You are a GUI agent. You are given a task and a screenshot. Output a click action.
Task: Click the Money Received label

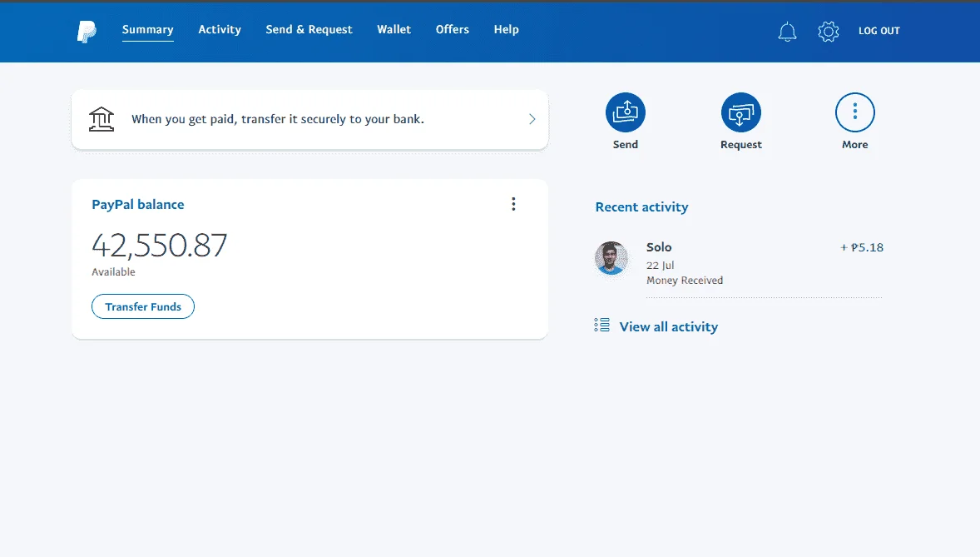point(685,281)
